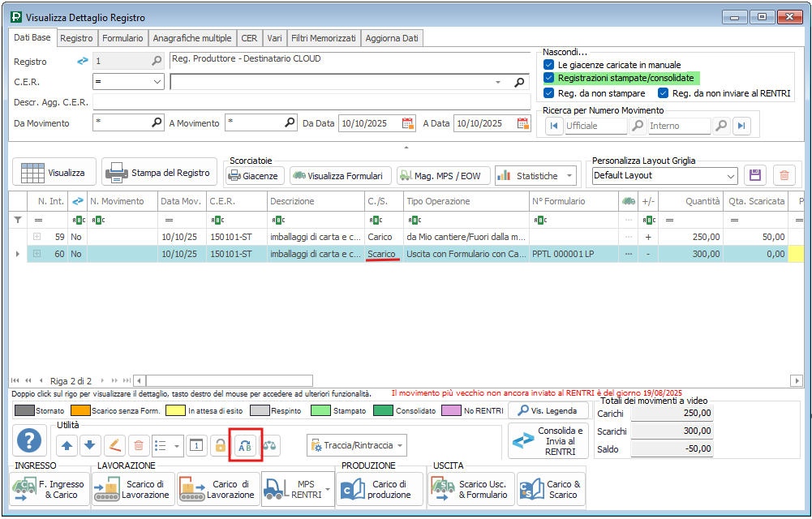Image resolution: width=812 pixels, height=519 pixels.
Task: Move row up with blue up arrow
Action: pyautogui.click(x=67, y=445)
